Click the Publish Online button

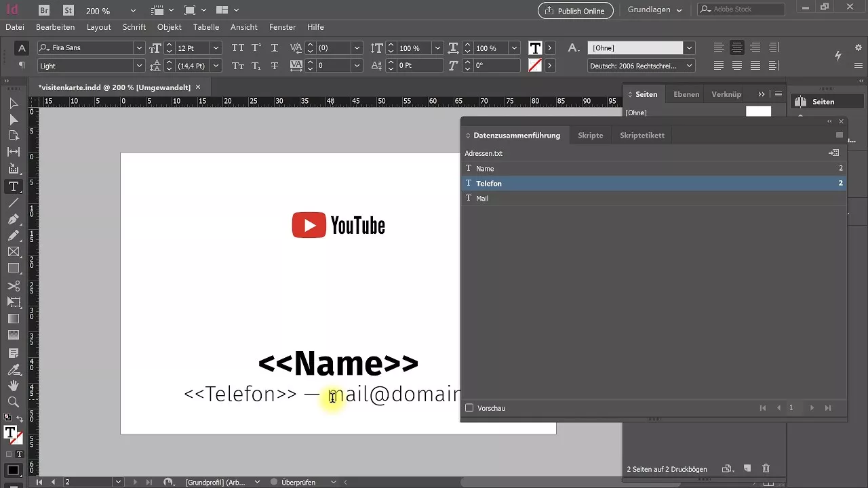[575, 10]
